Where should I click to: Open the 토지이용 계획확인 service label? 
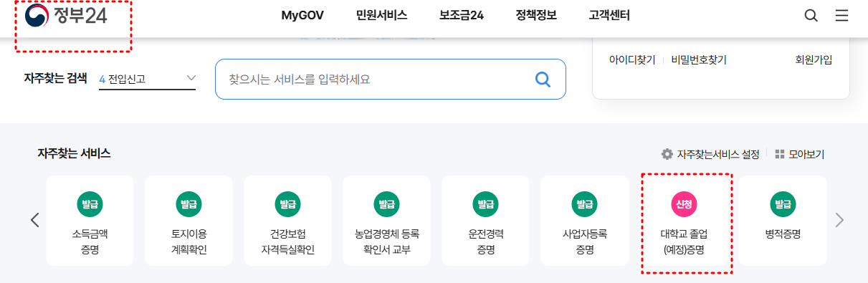tap(189, 241)
